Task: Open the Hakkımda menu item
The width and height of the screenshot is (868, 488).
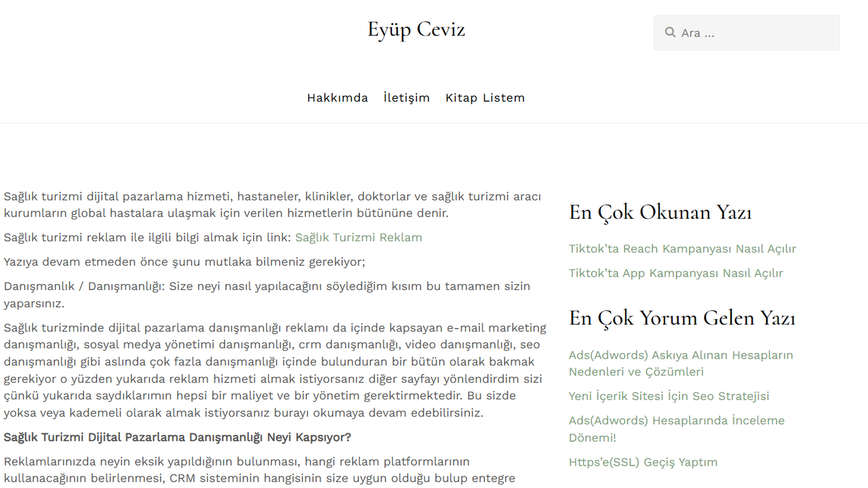Action: click(x=337, y=98)
